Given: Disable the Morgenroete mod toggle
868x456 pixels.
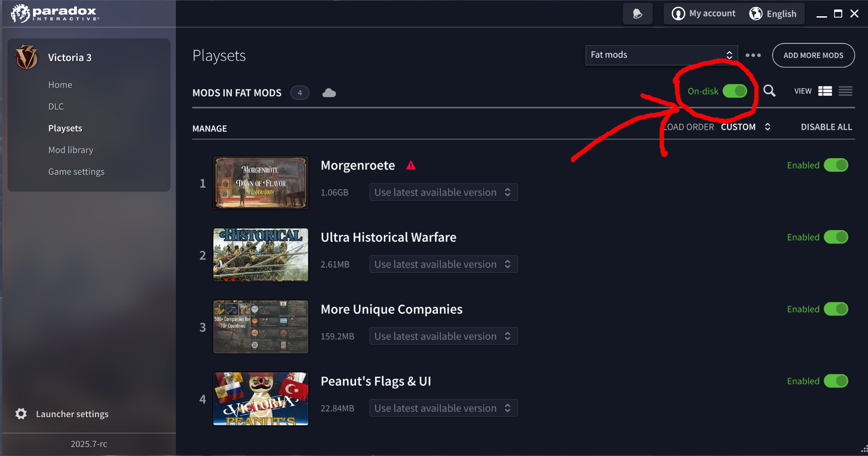Looking at the screenshot, I should coord(836,165).
